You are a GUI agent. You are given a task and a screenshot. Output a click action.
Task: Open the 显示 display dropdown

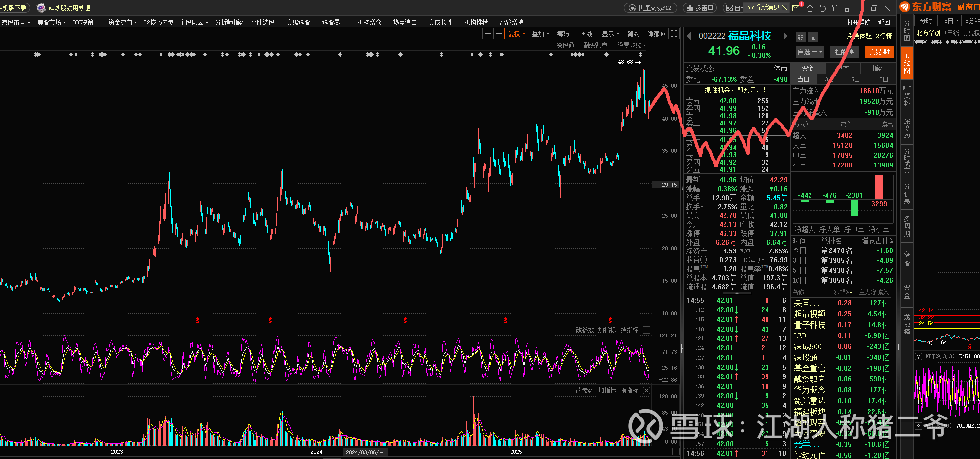(611, 34)
